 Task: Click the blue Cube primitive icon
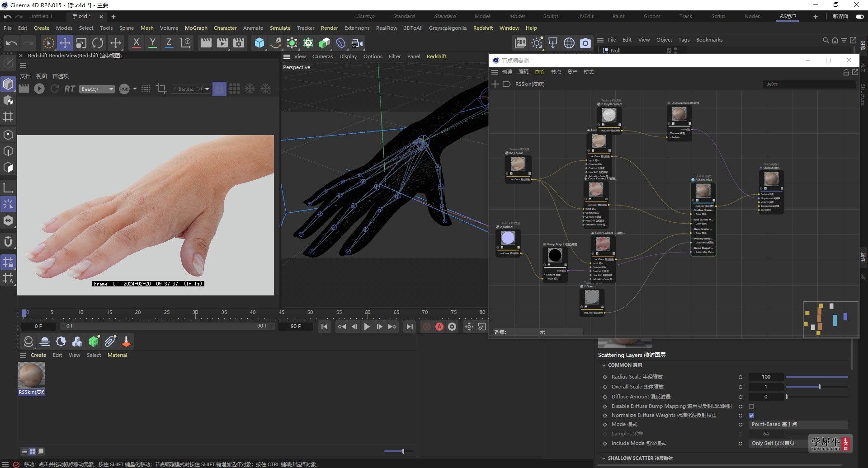[x=259, y=43]
